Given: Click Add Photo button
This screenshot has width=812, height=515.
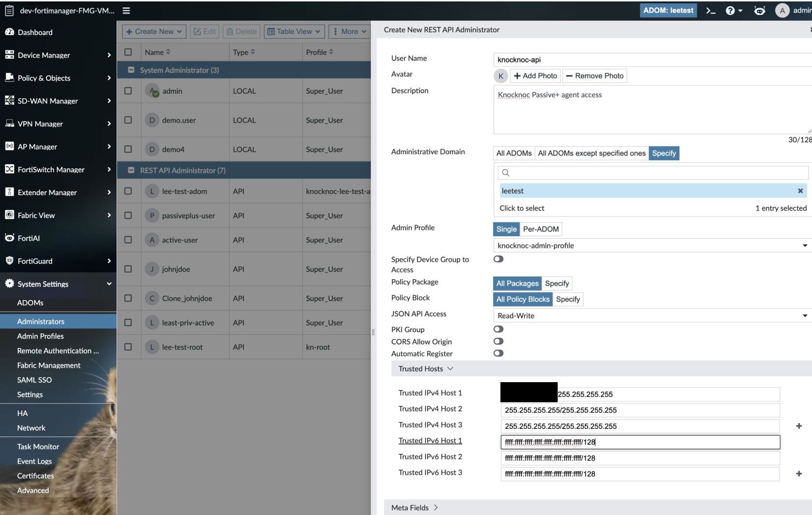Looking at the screenshot, I should click(535, 76).
